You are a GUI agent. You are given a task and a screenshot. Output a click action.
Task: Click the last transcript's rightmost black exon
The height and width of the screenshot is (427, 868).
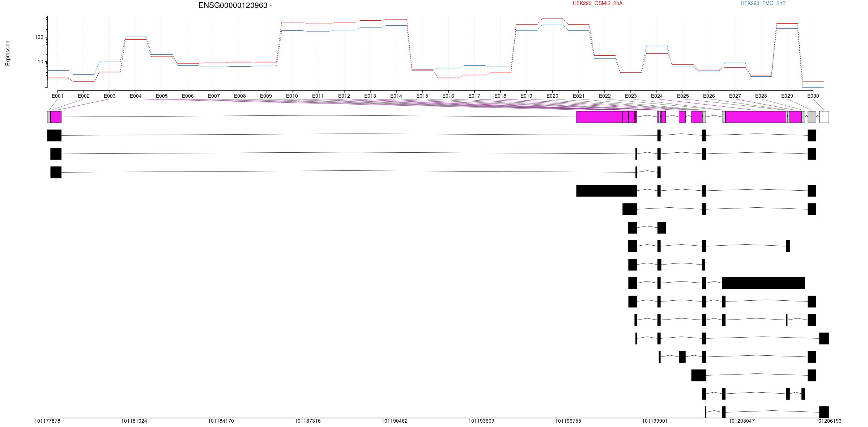824,412
